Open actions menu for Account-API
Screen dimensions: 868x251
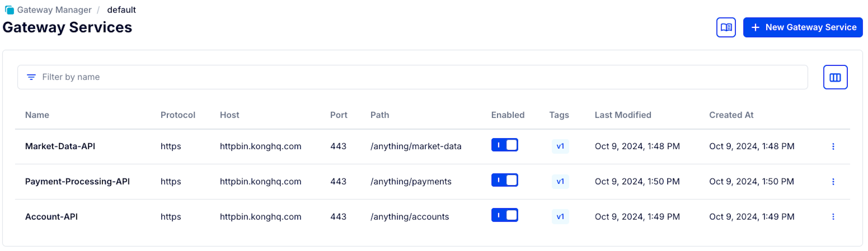click(x=833, y=216)
